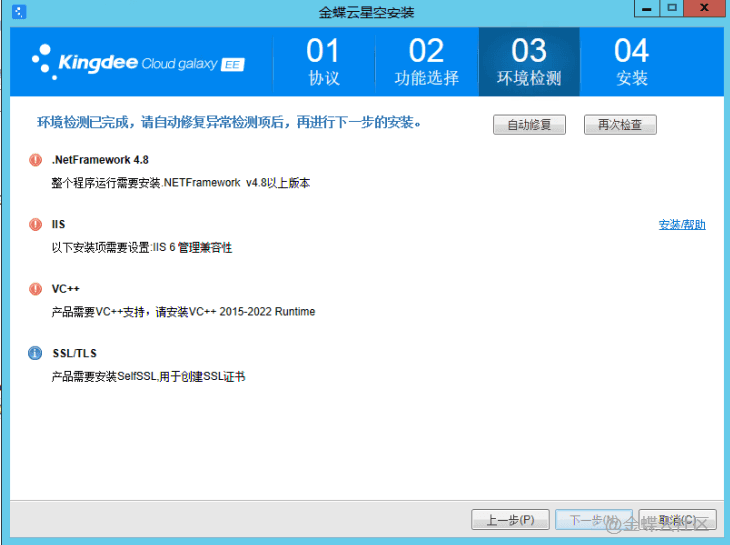
Task: Click the VC++ error warning icon
Action: click(x=35, y=289)
